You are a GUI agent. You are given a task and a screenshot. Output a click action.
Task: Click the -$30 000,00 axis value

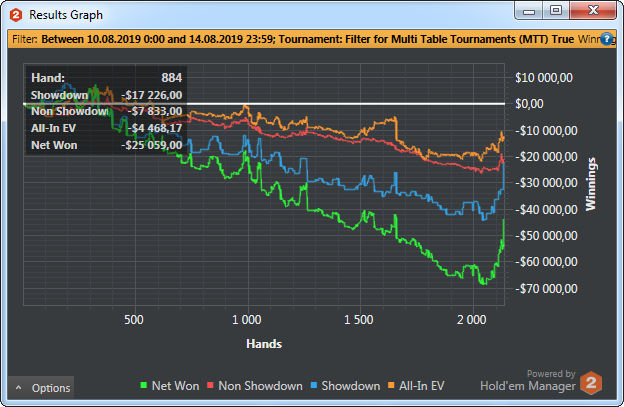pos(546,183)
